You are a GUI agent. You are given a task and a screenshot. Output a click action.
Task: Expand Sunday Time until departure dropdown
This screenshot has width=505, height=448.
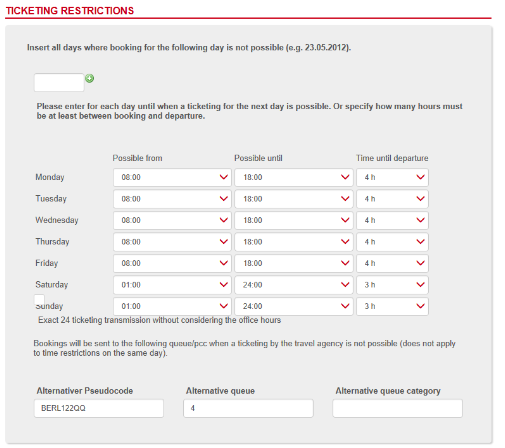coord(392,306)
